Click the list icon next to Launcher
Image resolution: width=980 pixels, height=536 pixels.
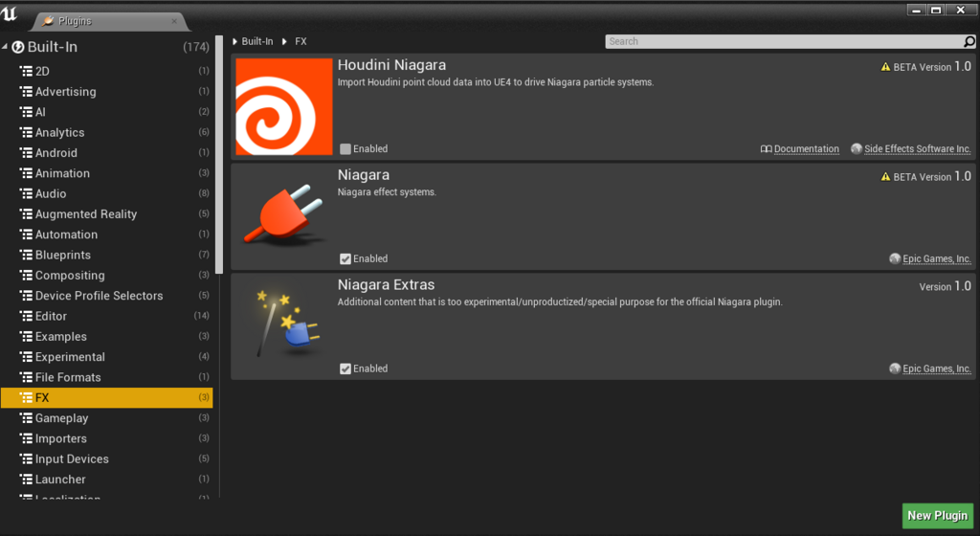(x=26, y=480)
